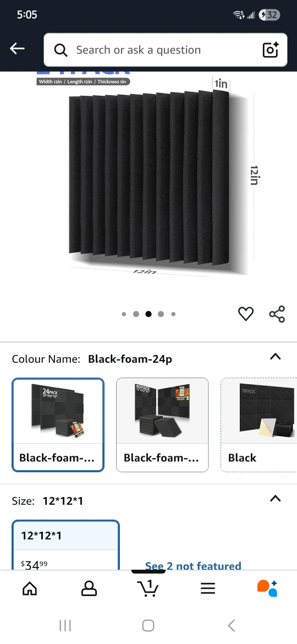This screenshot has width=297, height=644.
Task: Choose the 80 pack Black-foam colour option
Action: click(162, 425)
